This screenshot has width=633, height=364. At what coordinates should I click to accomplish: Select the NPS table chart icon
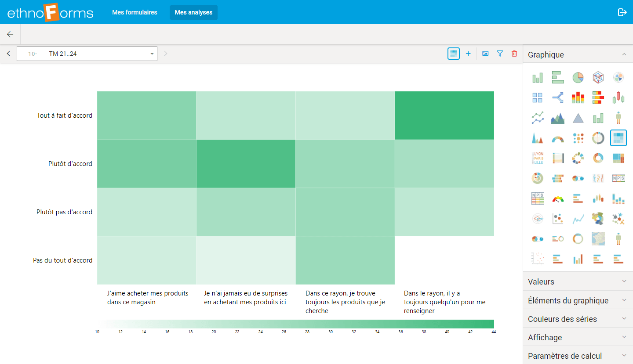tap(537, 198)
